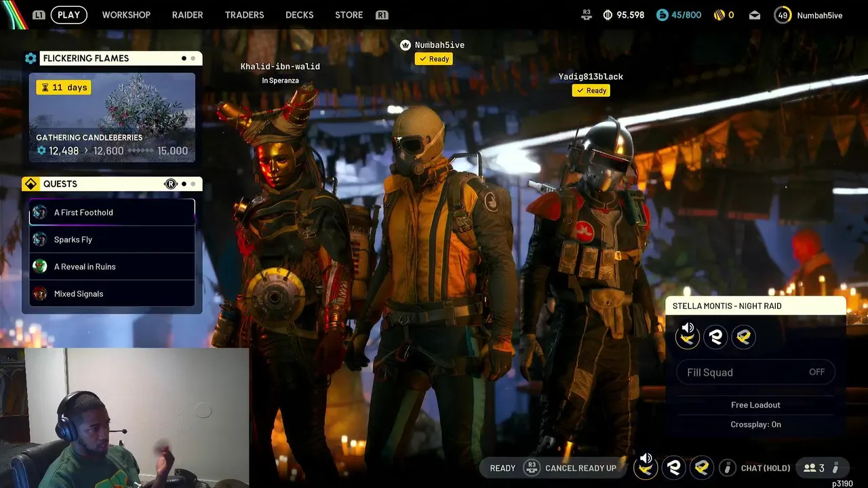Click the Flickering Flames event gear icon
The image size is (868, 488).
click(x=31, y=58)
